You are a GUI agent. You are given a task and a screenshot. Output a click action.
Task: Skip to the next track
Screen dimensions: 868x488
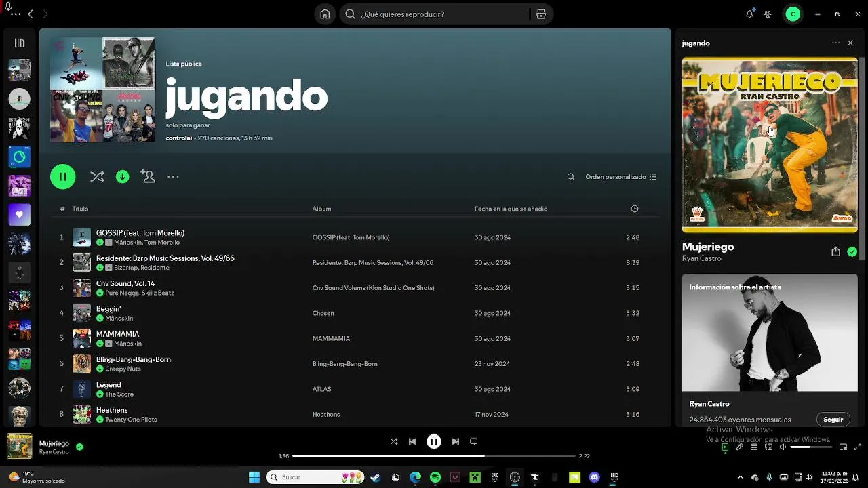click(456, 441)
